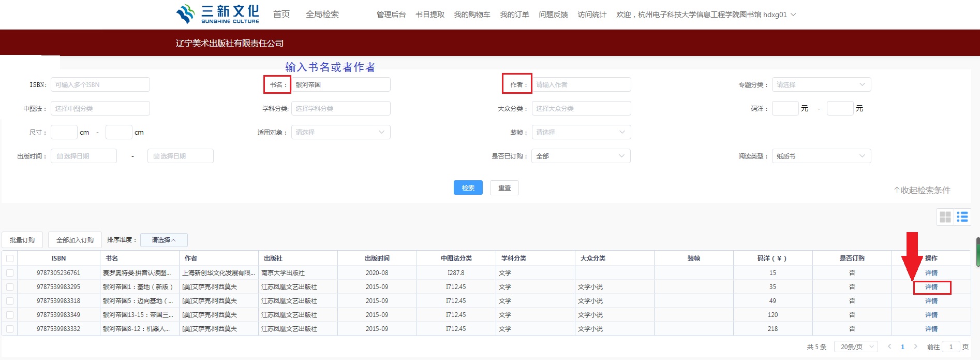Check the row for ISBN 9787305236761
980x360 pixels.
[10, 272]
